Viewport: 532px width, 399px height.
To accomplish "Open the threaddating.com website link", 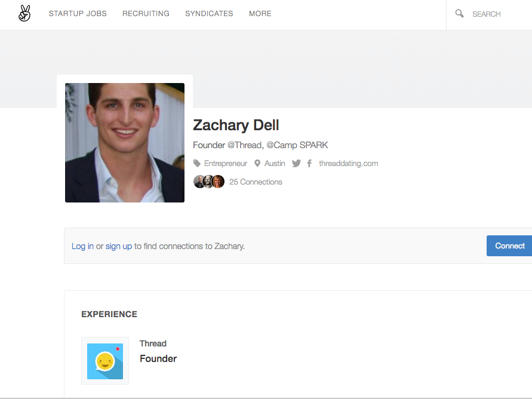I will coord(348,163).
